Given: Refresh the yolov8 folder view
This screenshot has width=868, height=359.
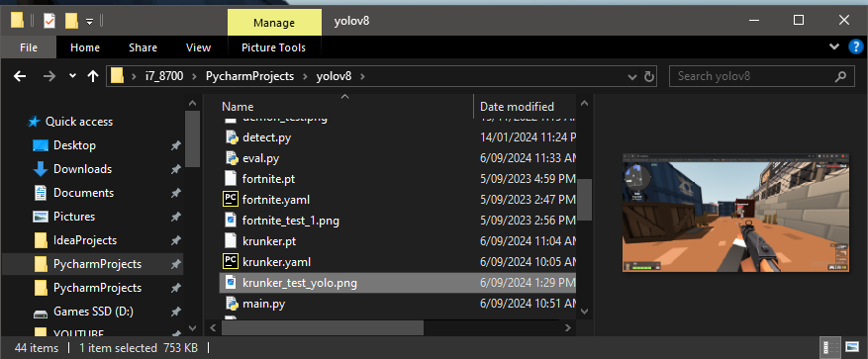Looking at the screenshot, I should pyautogui.click(x=649, y=76).
